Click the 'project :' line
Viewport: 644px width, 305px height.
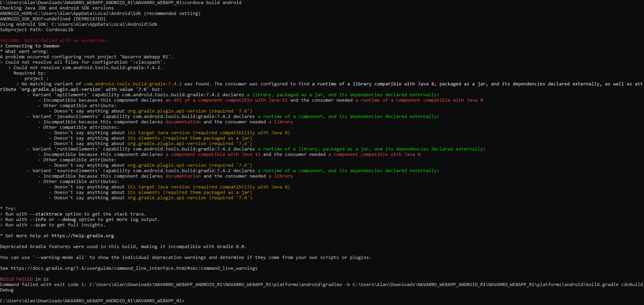pos(37,79)
